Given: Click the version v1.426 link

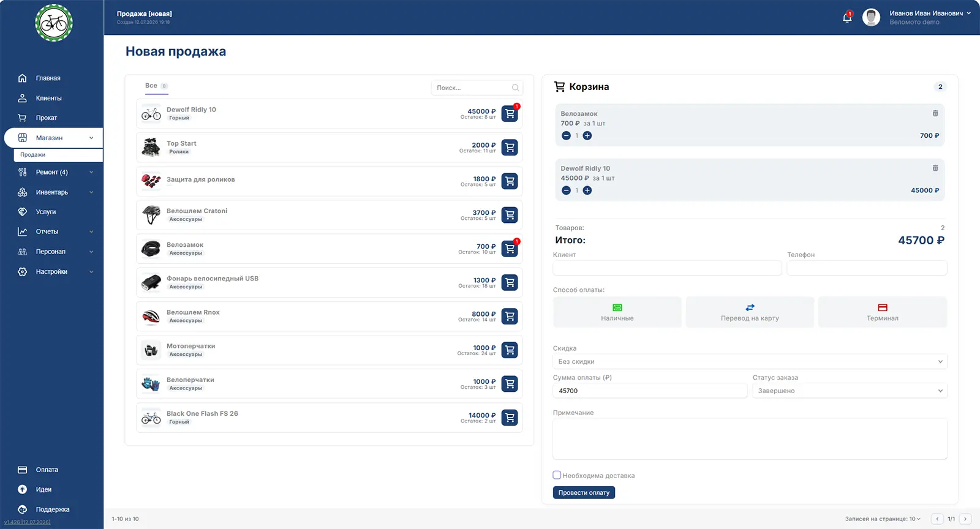Looking at the screenshot, I should point(27,522).
